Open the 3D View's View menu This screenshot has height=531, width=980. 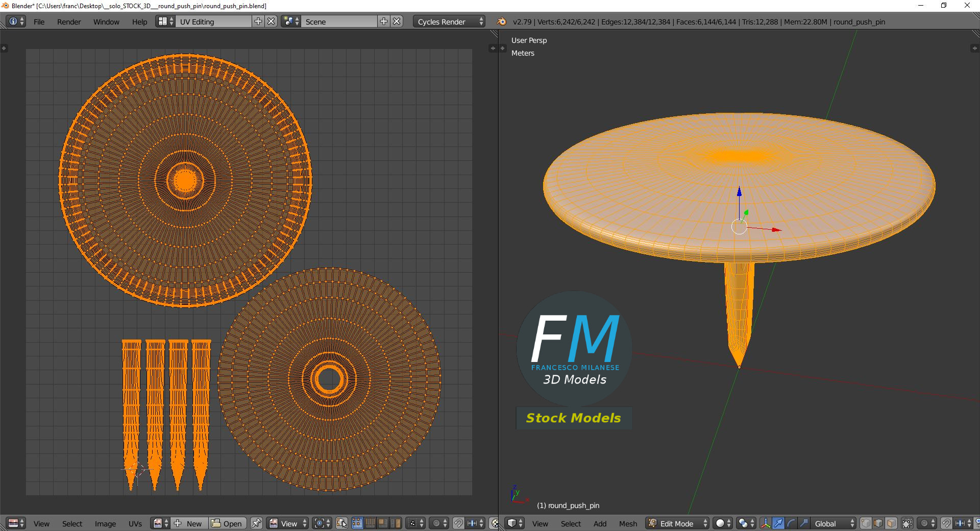[540, 524]
